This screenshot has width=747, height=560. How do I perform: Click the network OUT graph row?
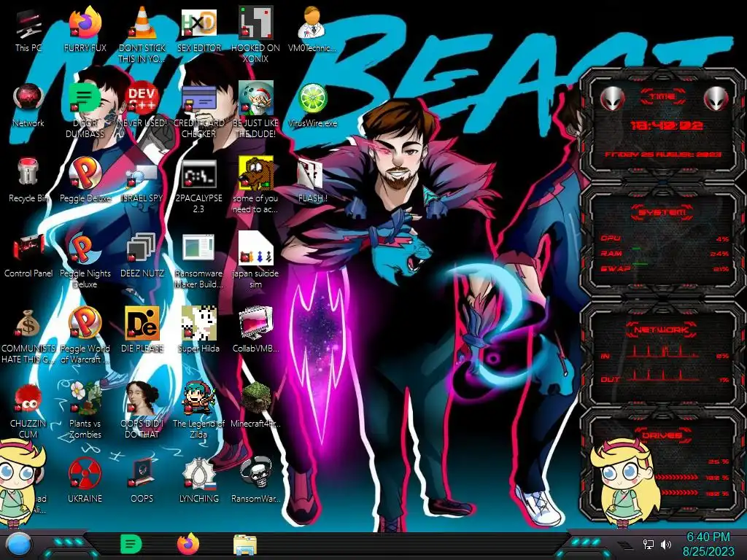pos(664,376)
